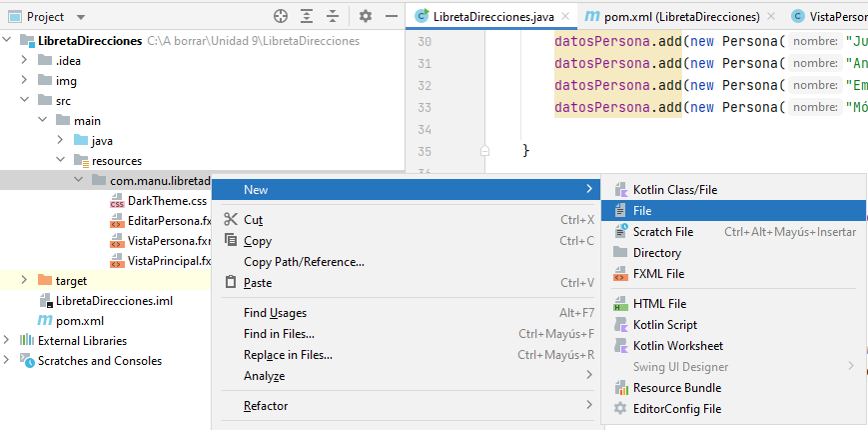Expand the target folder
This screenshot has height=430, width=868.
click(x=24, y=280)
